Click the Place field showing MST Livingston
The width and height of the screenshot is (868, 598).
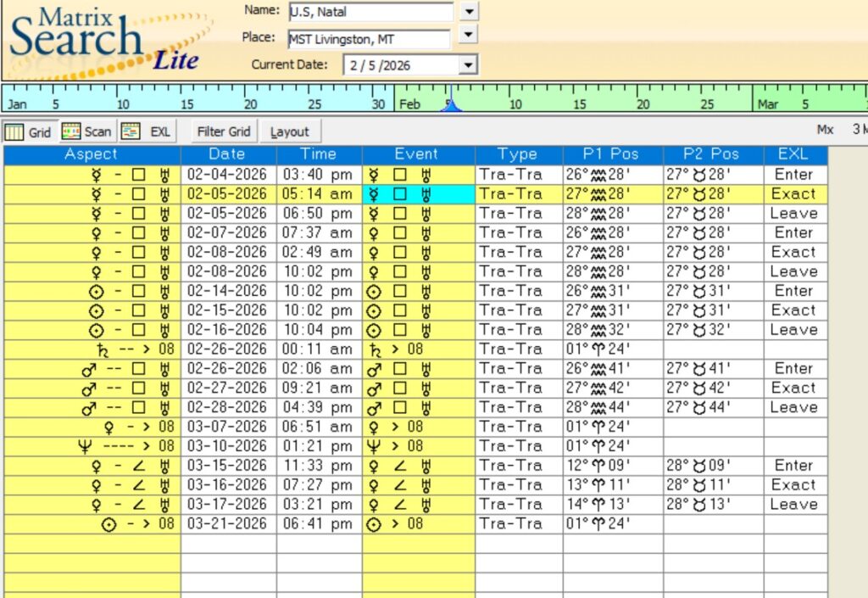coord(368,39)
